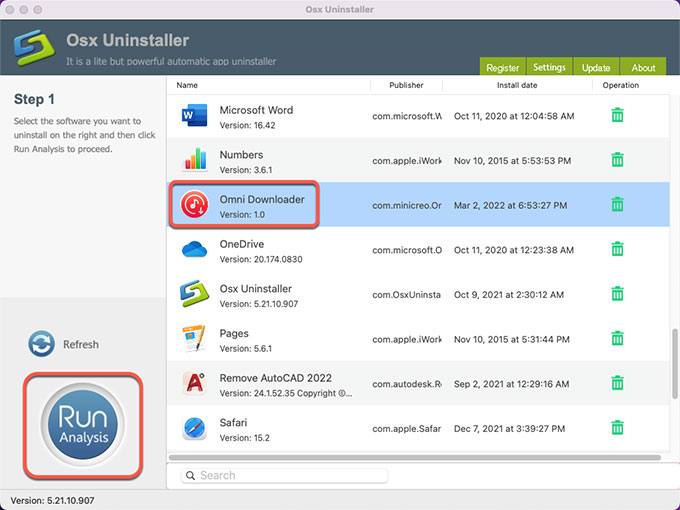Viewport: 680px width, 510px height.
Task: Sort by the Publisher column header
Action: tap(406, 85)
